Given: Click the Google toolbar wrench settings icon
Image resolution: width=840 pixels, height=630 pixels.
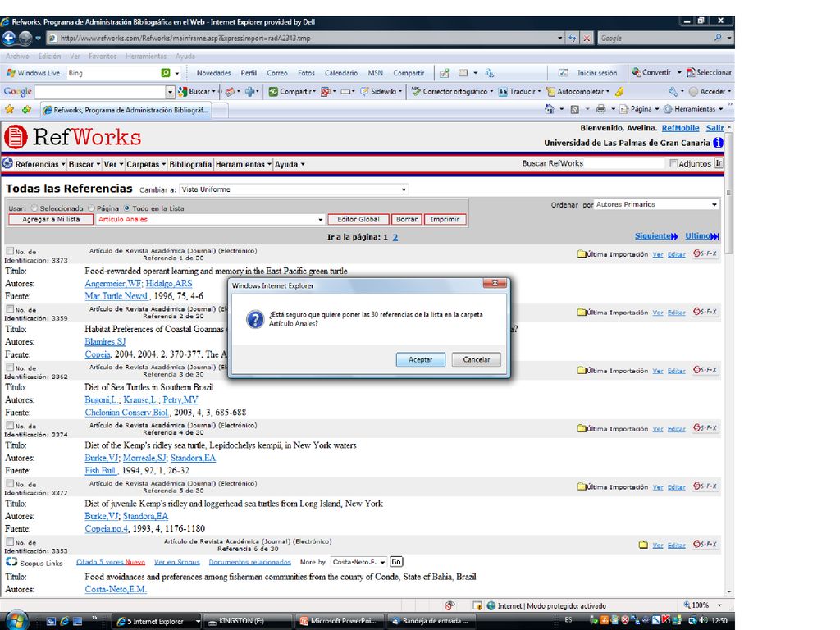Looking at the screenshot, I should pos(673,92).
